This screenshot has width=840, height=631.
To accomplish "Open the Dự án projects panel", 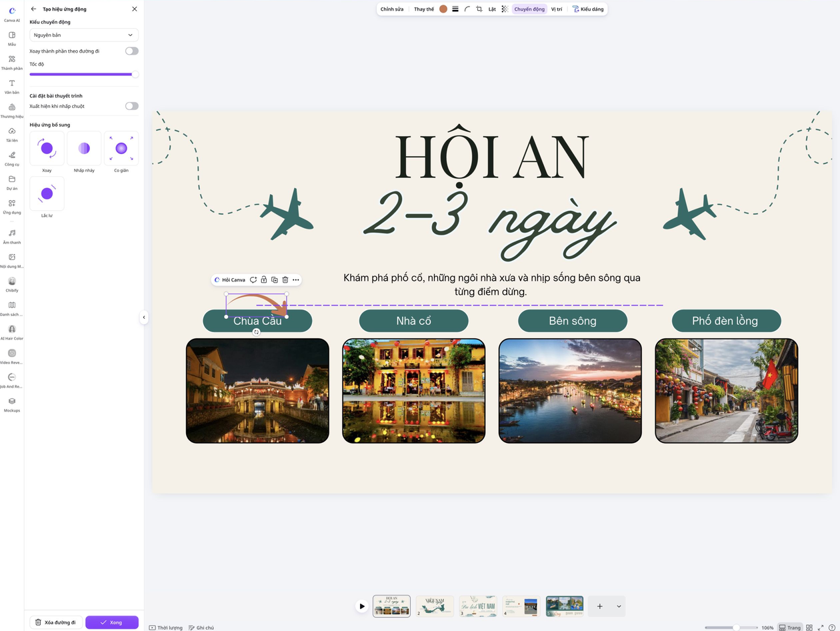I will [x=12, y=182].
